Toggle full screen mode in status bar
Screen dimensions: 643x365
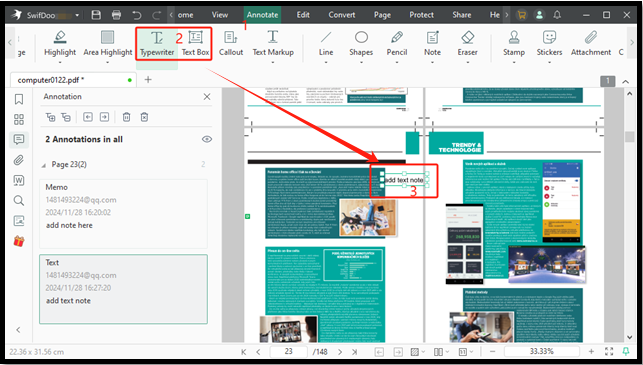(609, 351)
